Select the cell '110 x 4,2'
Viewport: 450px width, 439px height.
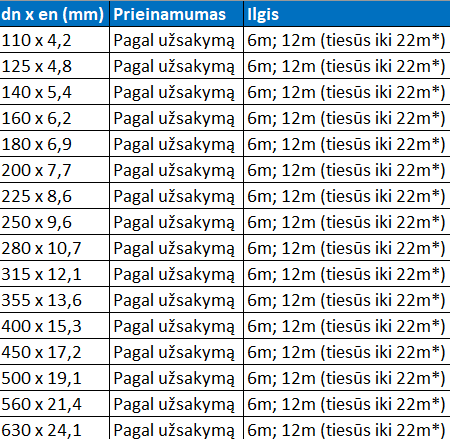coord(54,40)
